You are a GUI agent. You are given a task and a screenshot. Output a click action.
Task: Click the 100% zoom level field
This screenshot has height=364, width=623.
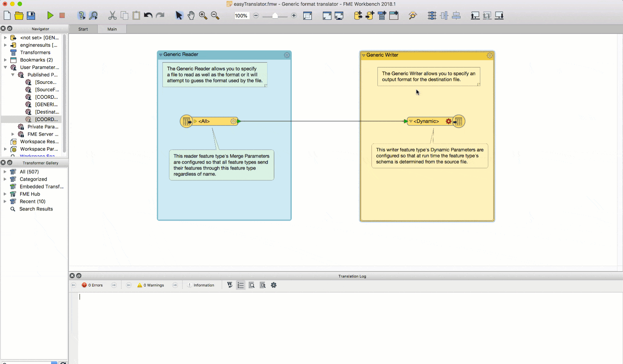click(x=241, y=16)
